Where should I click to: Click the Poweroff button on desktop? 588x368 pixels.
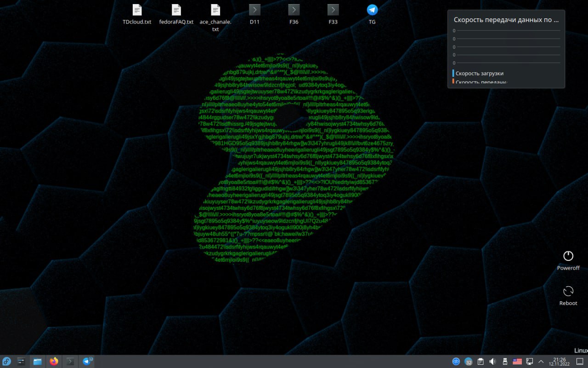tap(568, 256)
